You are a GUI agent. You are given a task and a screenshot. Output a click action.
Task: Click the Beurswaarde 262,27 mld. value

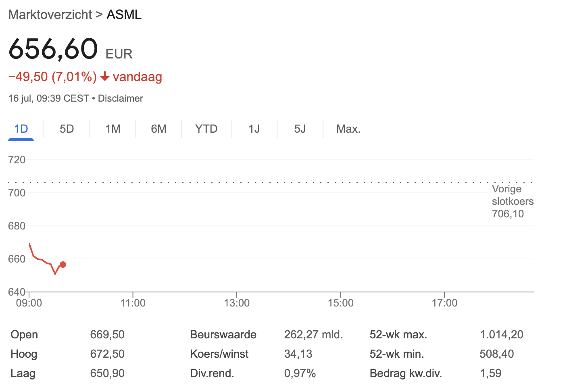coord(313,334)
